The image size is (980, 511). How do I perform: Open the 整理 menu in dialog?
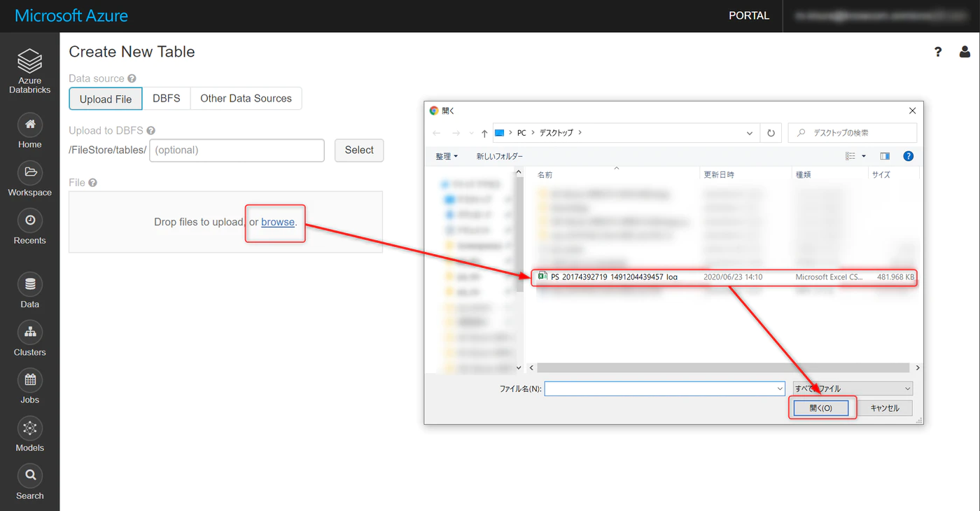point(447,156)
